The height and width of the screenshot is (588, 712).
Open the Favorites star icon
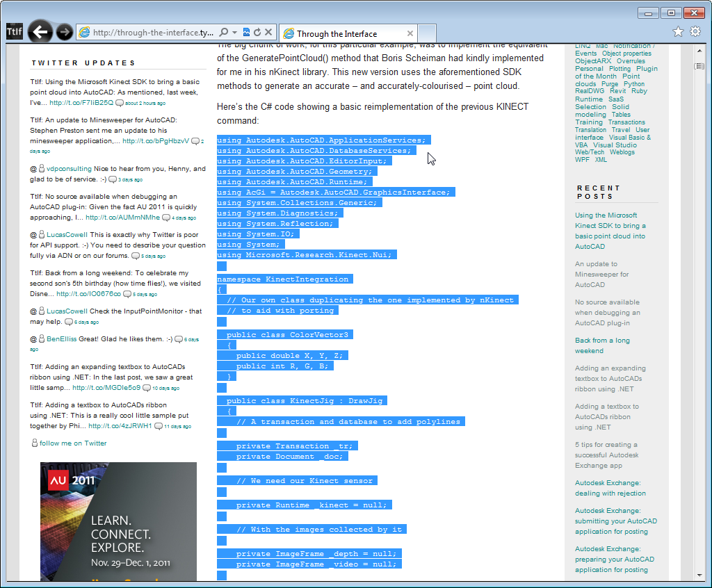(x=678, y=32)
